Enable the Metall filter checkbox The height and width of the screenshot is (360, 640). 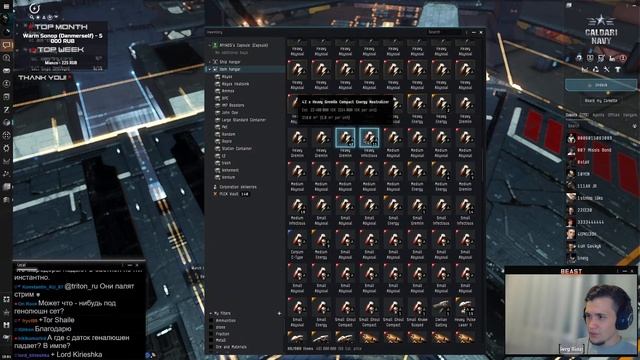(x=211, y=340)
